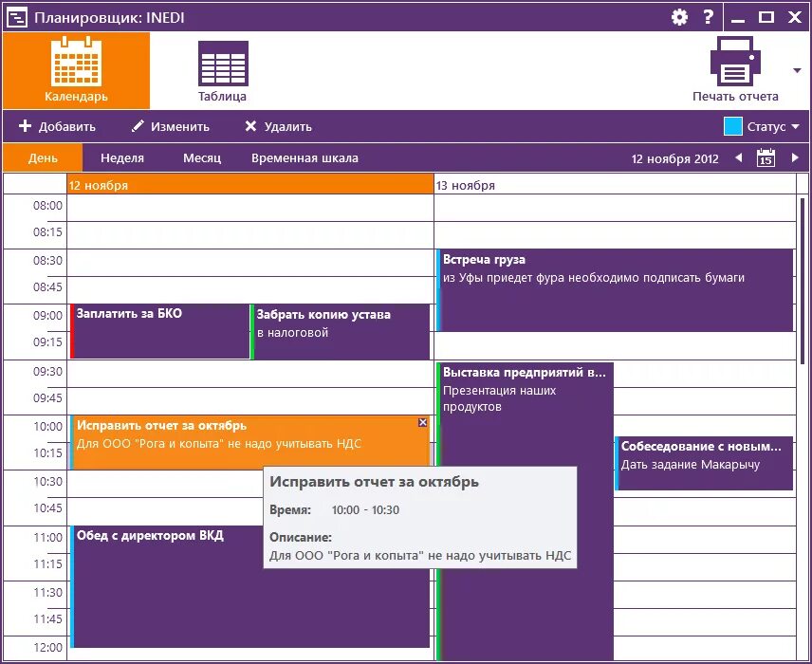
Task: Open the date picker calendar icon
Action: click(766, 157)
